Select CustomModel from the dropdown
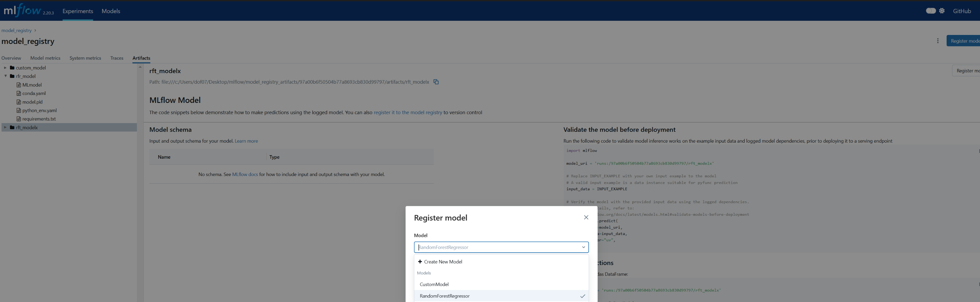This screenshot has height=302, width=980. coord(501,284)
